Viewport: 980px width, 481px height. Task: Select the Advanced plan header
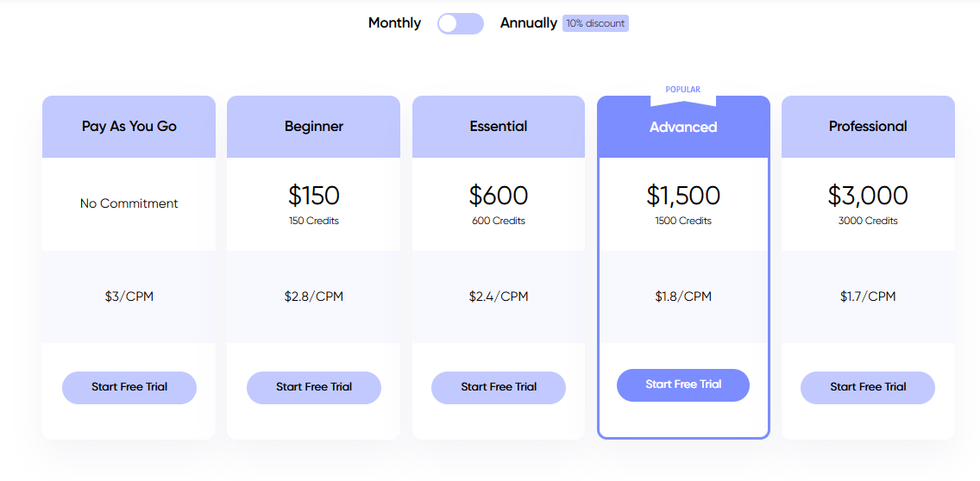pyautogui.click(x=683, y=127)
